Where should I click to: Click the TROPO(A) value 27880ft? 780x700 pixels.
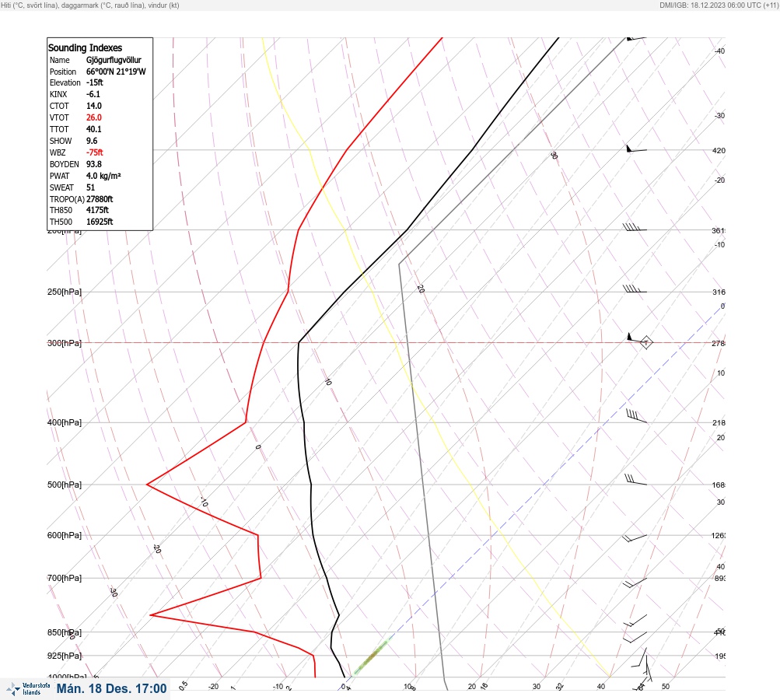pyautogui.click(x=100, y=199)
